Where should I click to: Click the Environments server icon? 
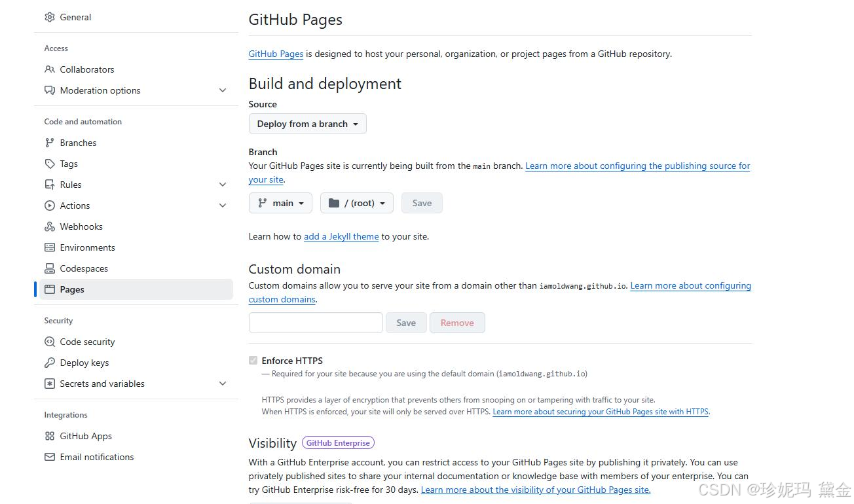[x=50, y=247]
